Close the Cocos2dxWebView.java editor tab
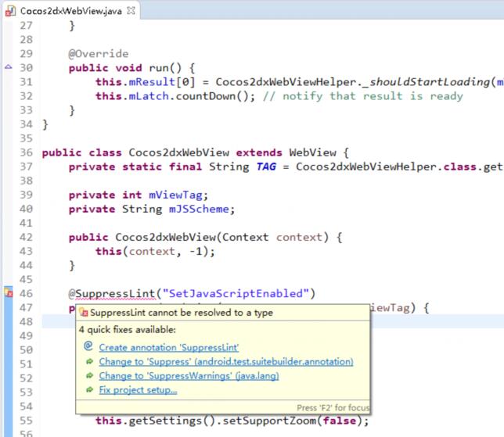504x437 pixels. click(x=131, y=11)
